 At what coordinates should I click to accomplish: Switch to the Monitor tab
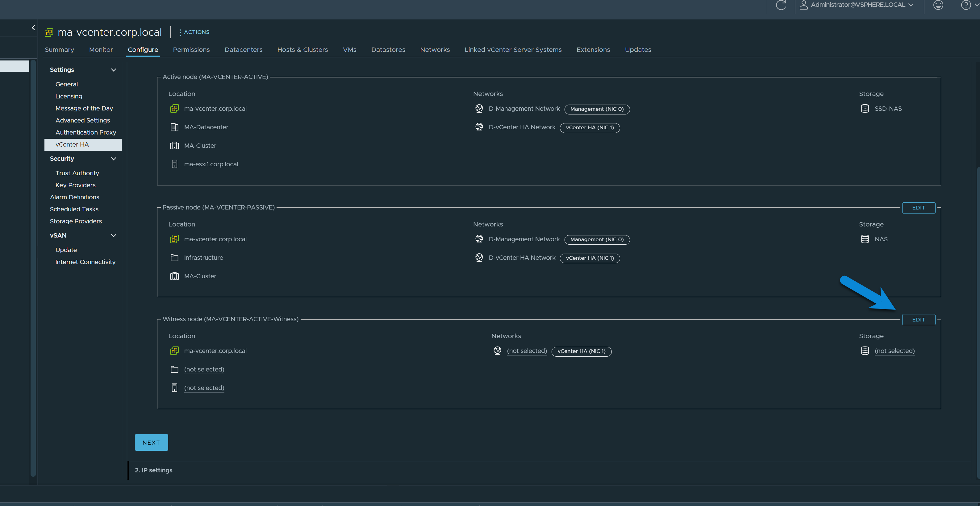pos(101,50)
